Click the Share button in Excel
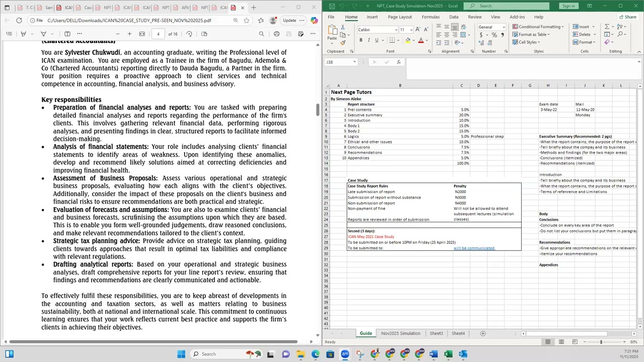The height and width of the screenshot is (362, 644). (627, 17)
